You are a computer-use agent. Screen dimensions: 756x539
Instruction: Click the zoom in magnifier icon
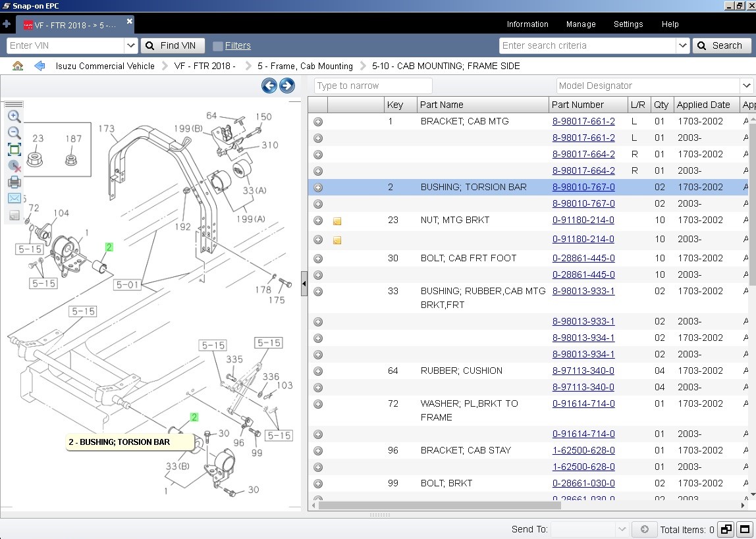[14, 116]
